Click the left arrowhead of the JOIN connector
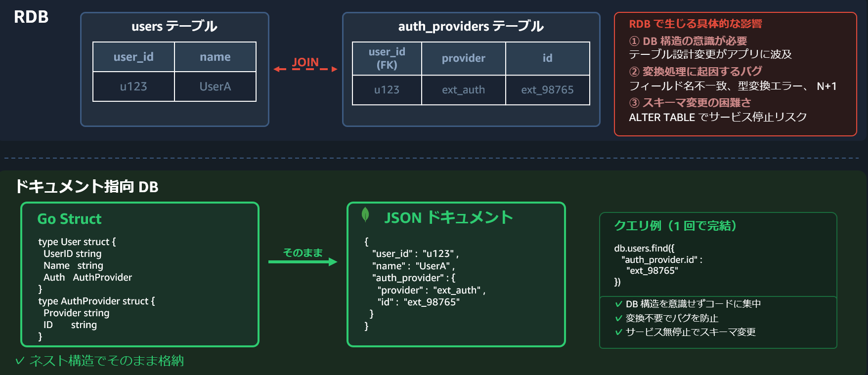This screenshot has width=868, height=375. tap(277, 69)
